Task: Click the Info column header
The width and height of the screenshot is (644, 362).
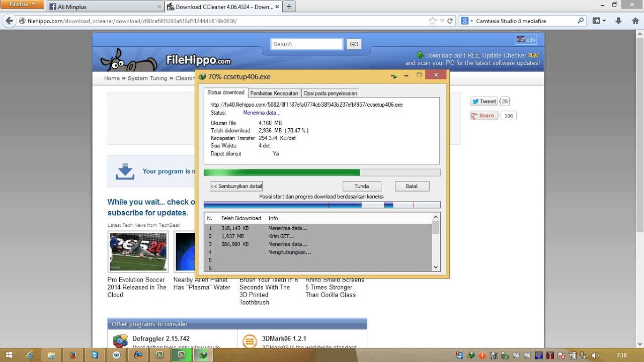Action: click(273, 218)
